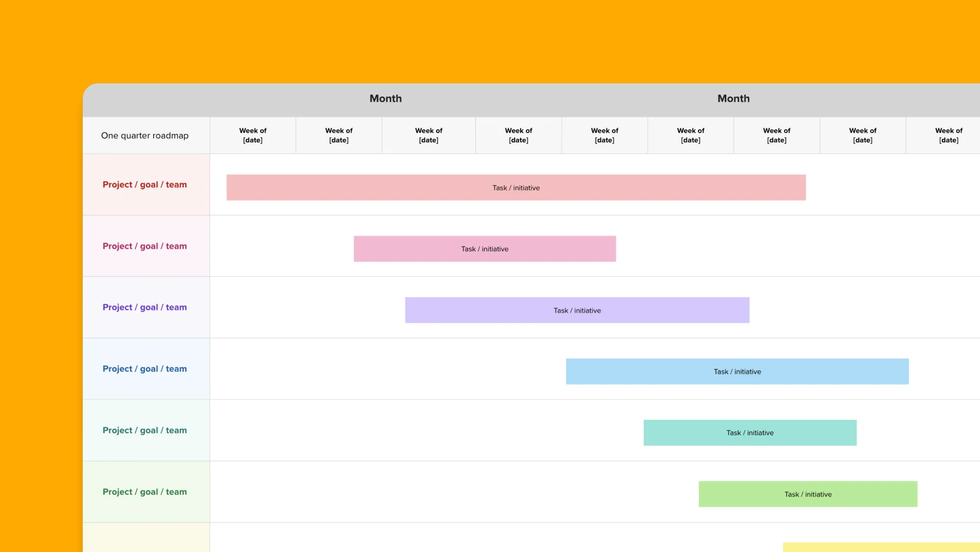The image size is (980, 552).
Task: Click the 'One quarter roadmap' title cell
Action: click(146, 135)
